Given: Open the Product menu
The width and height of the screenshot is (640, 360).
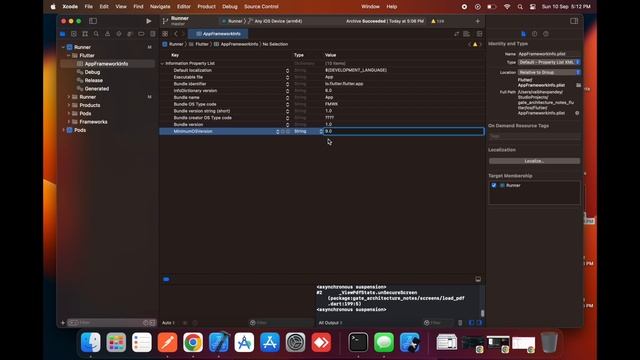Looking at the screenshot, I should (207, 7).
